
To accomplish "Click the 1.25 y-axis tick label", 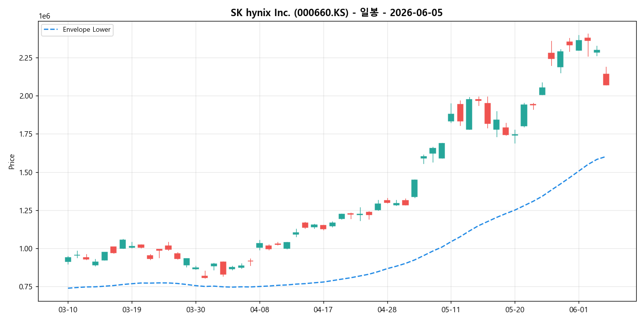I will [x=26, y=210].
